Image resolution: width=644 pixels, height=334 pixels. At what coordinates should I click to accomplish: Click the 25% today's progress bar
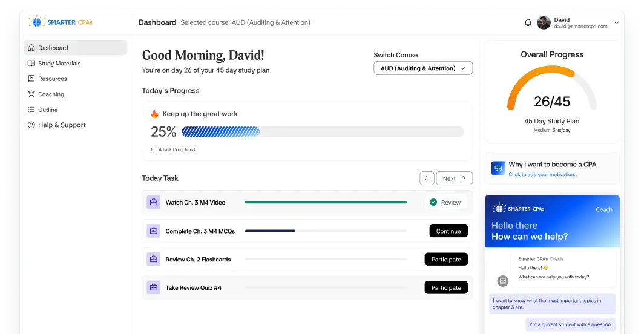click(323, 132)
